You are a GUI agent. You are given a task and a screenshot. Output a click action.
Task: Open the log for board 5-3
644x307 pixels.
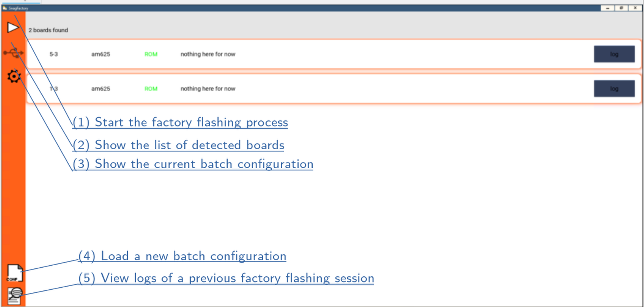[614, 54]
